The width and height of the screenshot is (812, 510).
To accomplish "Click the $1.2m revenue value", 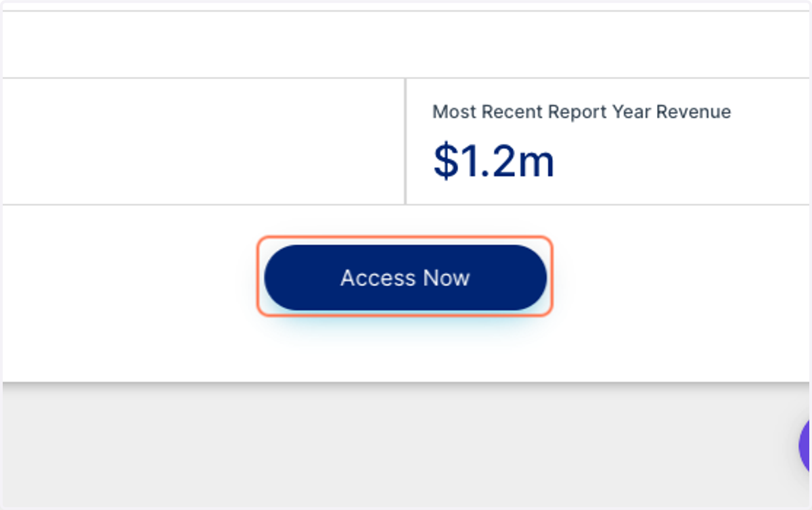I will click(493, 161).
